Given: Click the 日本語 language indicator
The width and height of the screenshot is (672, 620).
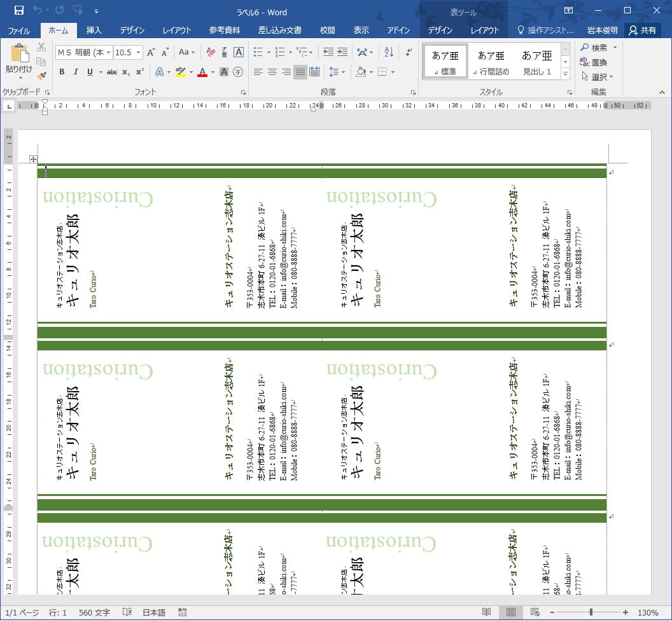Looking at the screenshot, I should point(153,612).
